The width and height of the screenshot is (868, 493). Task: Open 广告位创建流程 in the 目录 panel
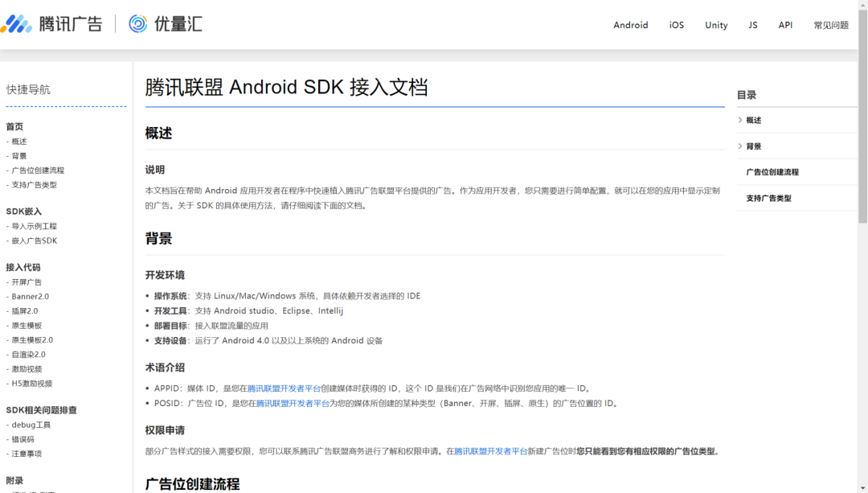tap(772, 172)
